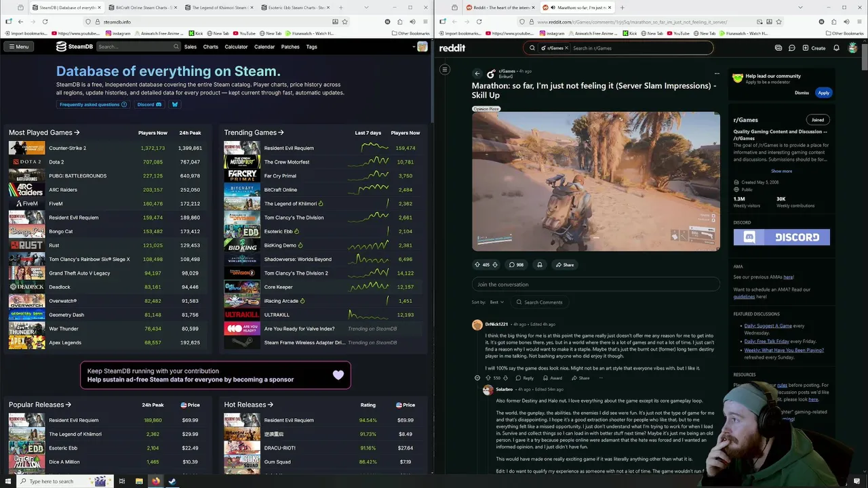Screen dimensions: 868x488
Task: Upvote the Marathon post
Action: [477, 265]
